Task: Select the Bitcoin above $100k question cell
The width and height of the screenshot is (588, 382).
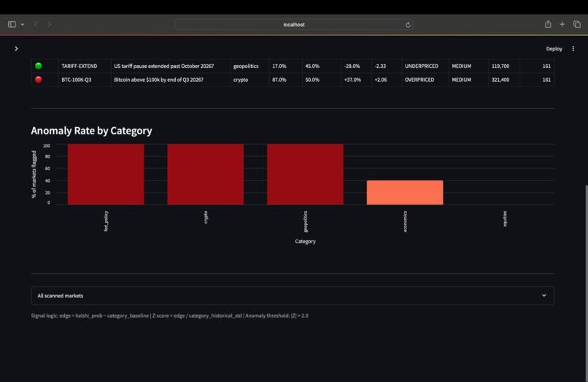Action: 170,80
